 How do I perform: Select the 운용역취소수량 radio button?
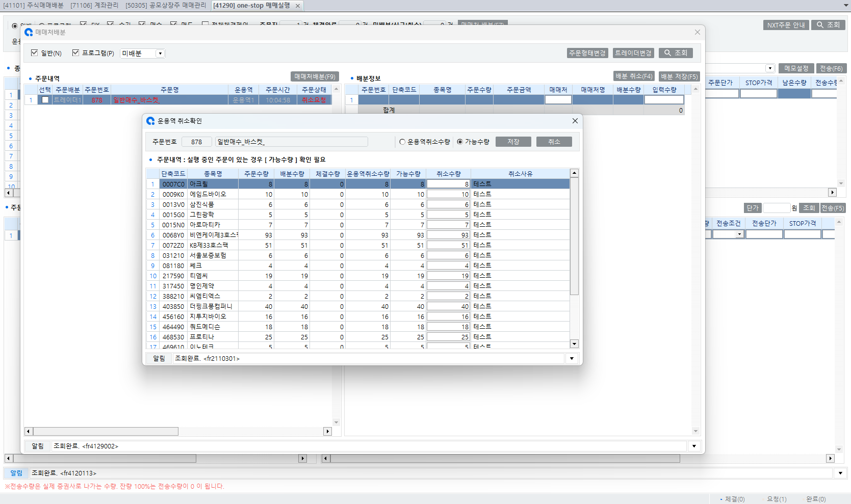click(x=402, y=142)
